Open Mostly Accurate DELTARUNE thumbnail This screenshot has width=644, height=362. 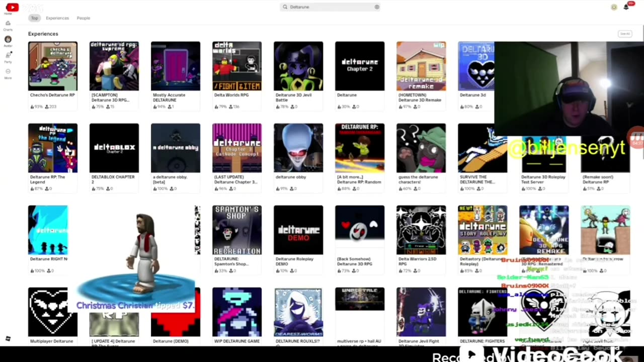tap(176, 66)
